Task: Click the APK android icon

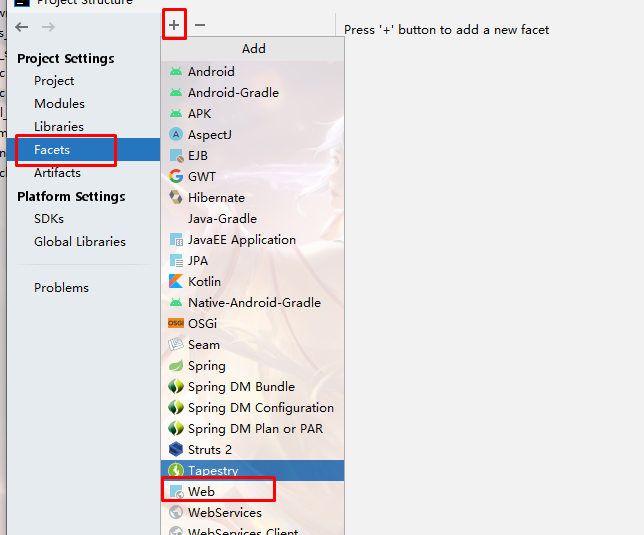Action: (x=176, y=113)
